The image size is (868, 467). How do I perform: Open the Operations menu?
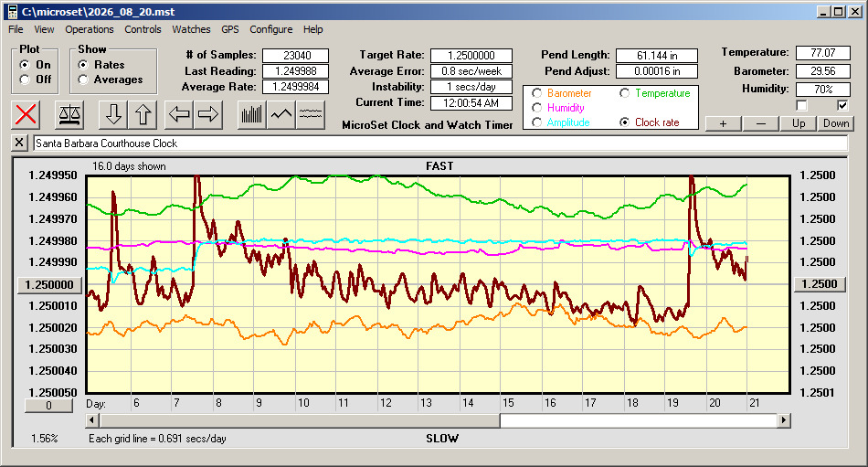tap(90, 29)
